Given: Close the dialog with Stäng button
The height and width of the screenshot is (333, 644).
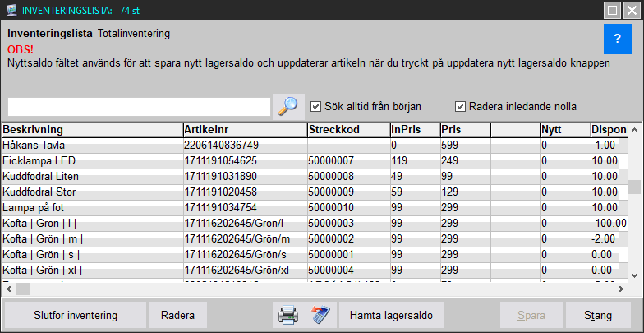Looking at the screenshot, I should click(599, 315).
